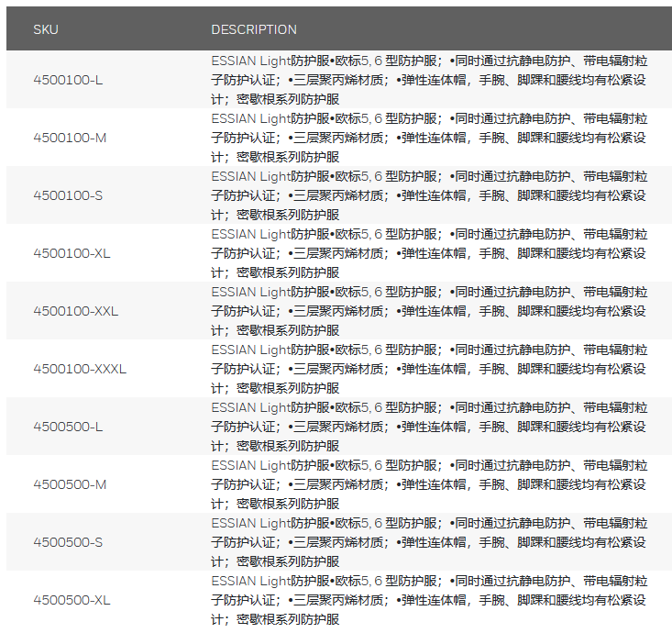
Task: Click the description text for 4500100-S
Action: coord(429,195)
